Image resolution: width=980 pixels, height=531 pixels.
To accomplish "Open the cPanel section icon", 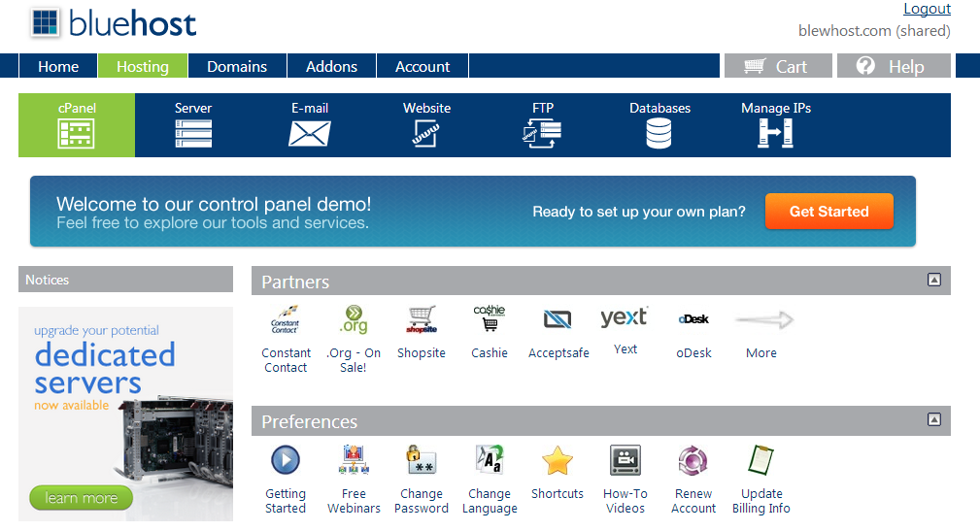I will click(77, 134).
